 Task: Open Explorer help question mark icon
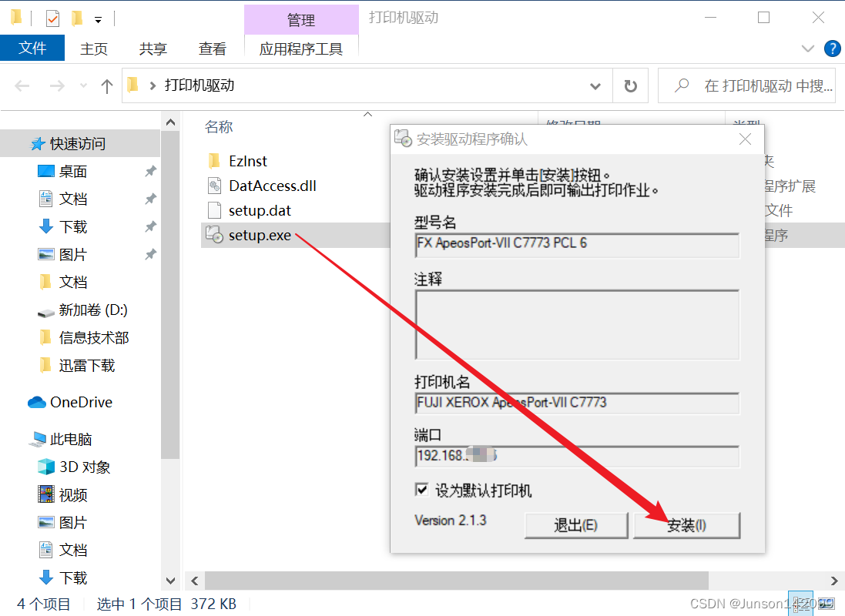coord(832,49)
